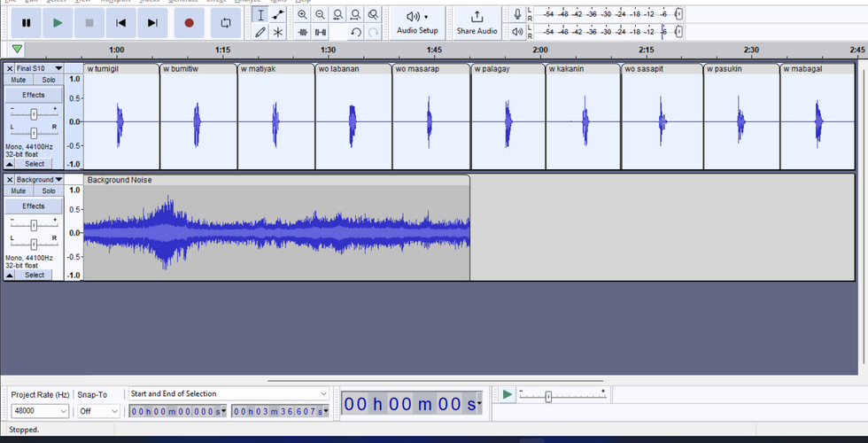
Task: Solo the Background track
Action: [49, 191]
